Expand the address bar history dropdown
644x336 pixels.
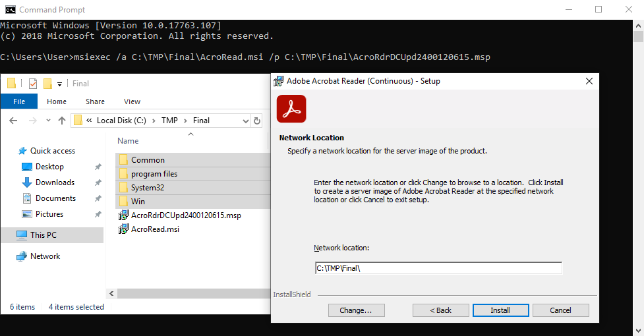(246, 121)
